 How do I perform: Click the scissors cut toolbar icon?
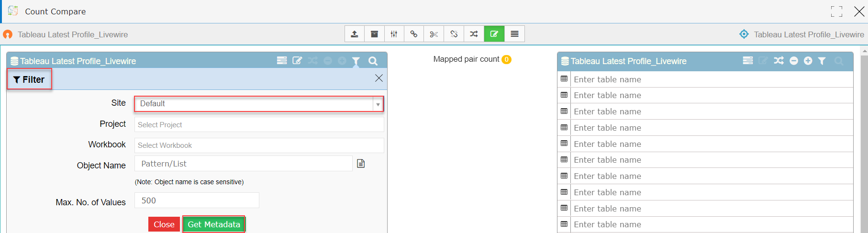[434, 34]
